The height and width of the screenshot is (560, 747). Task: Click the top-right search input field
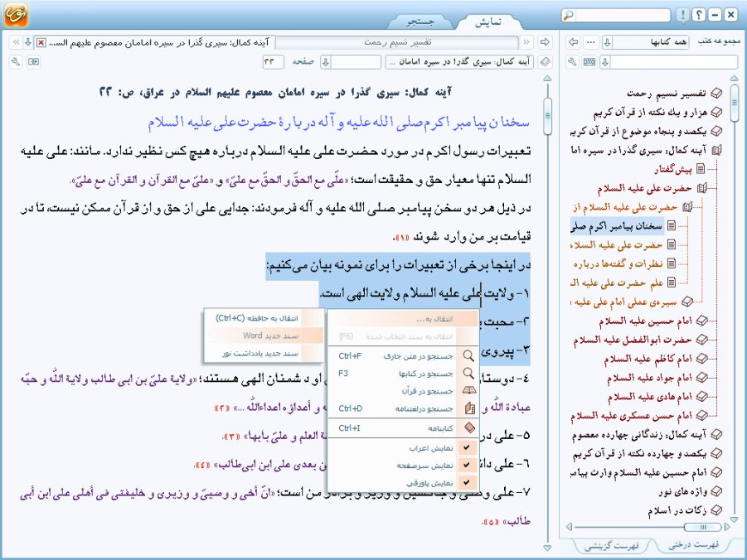coord(623,15)
